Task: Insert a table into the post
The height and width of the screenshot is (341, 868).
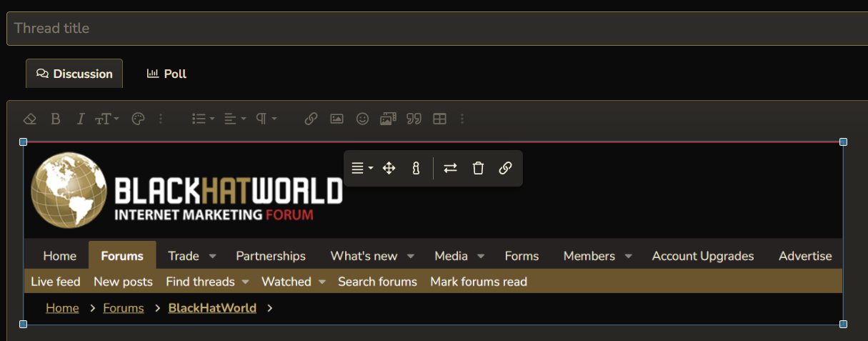Action: [439, 119]
